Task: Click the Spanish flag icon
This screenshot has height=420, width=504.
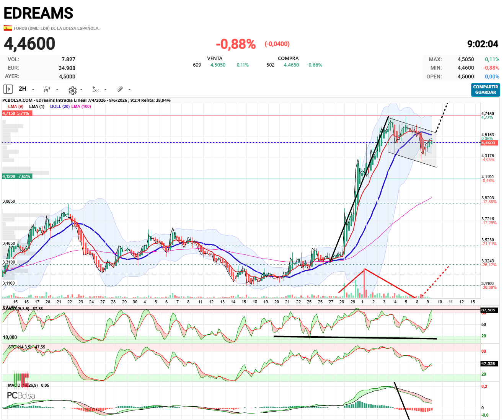Action: coord(8,28)
